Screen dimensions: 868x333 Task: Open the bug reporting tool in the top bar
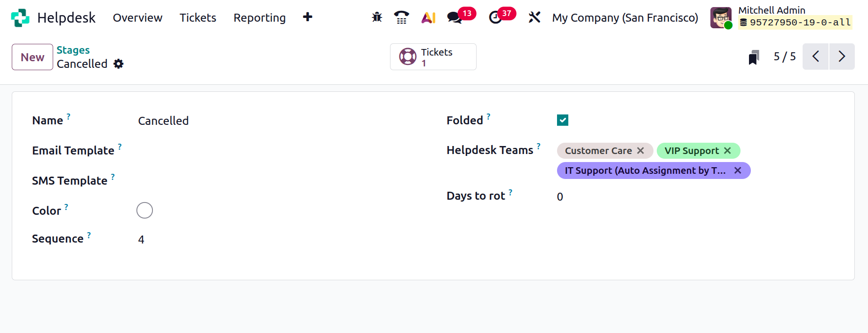(376, 17)
